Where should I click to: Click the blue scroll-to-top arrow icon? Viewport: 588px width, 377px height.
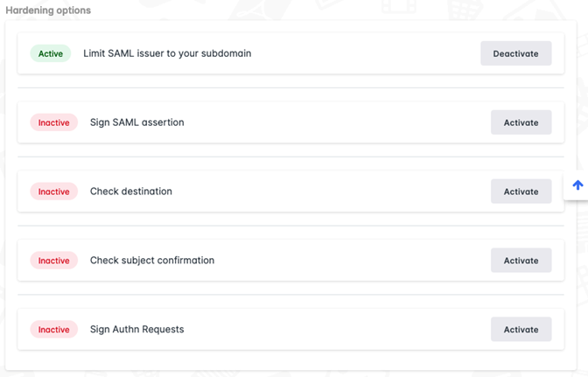coord(577,185)
